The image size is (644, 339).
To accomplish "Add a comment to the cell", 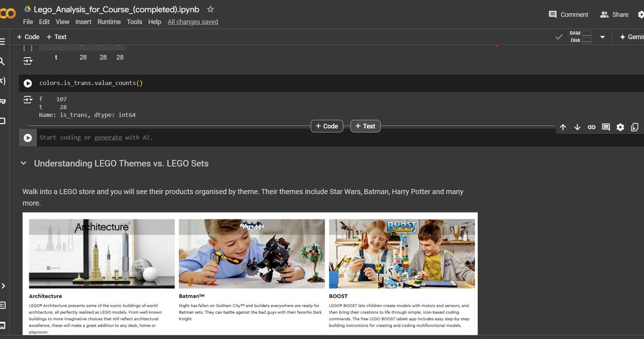I will 606,127.
